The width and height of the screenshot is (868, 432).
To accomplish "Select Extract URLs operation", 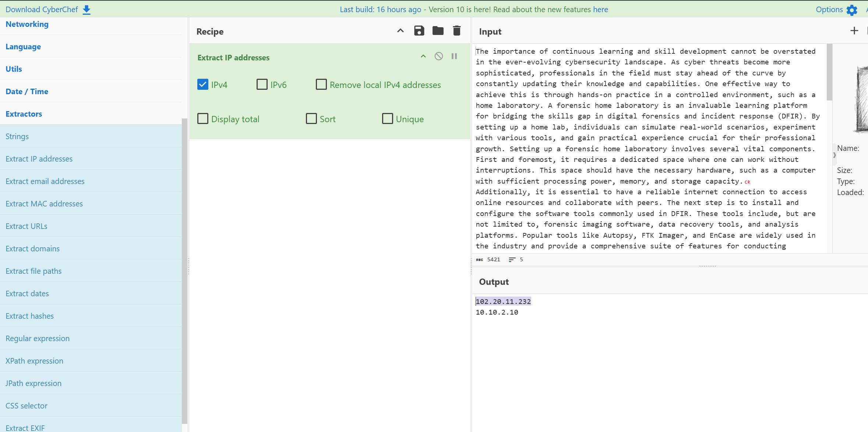I will pos(91,226).
